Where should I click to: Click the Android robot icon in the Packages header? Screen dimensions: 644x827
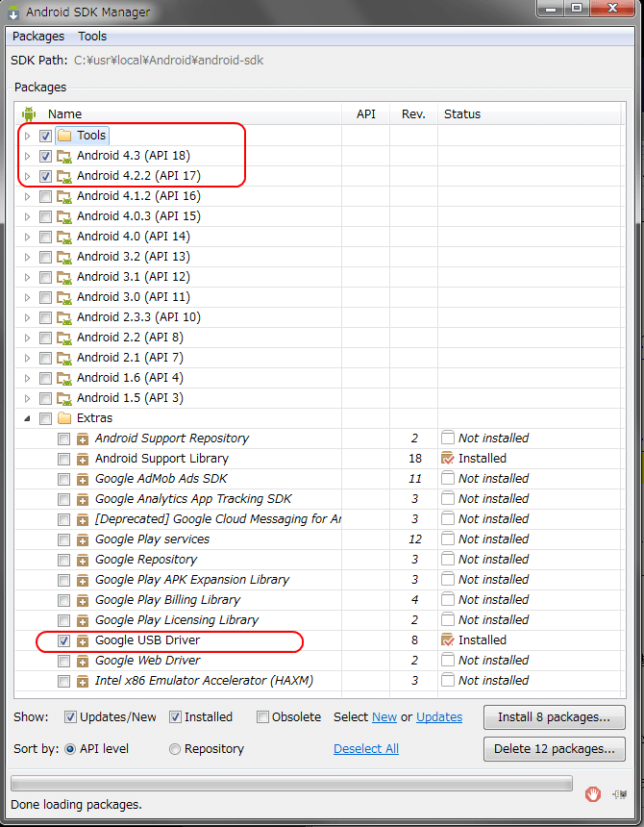pyautogui.click(x=29, y=113)
